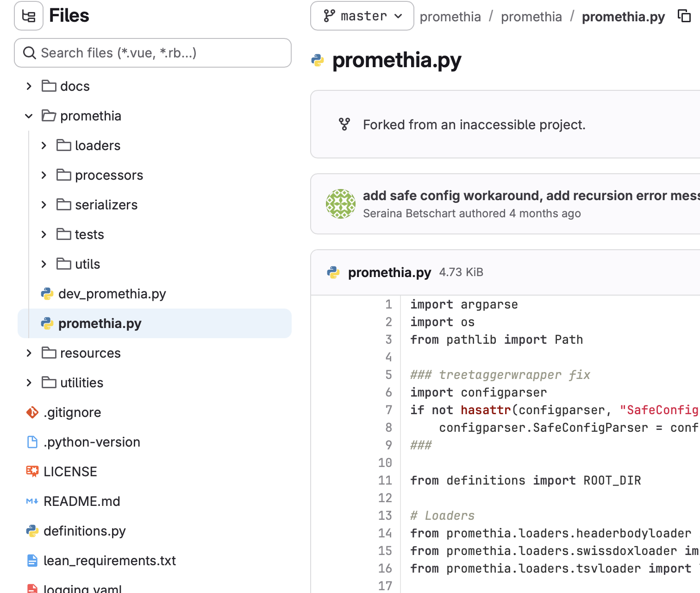Open the master branch dropdown

[362, 16]
